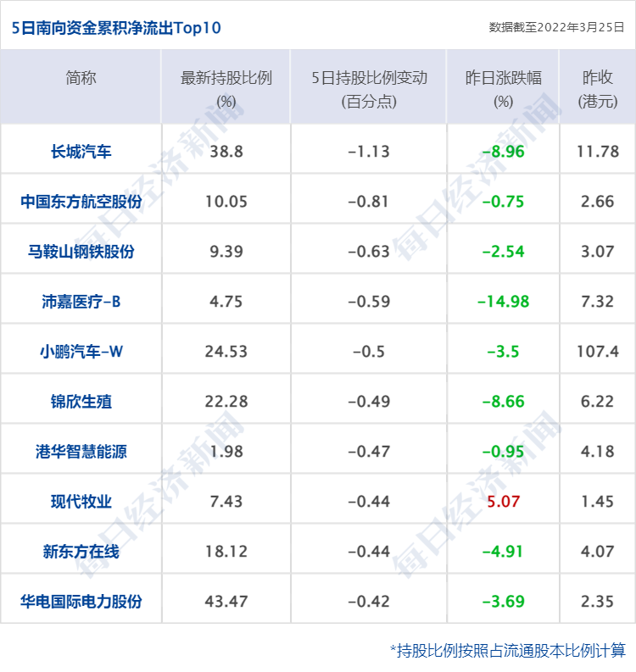Click the date text 数据截至2022年3月25日
The image size is (636, 672).
tap(556, 27)
